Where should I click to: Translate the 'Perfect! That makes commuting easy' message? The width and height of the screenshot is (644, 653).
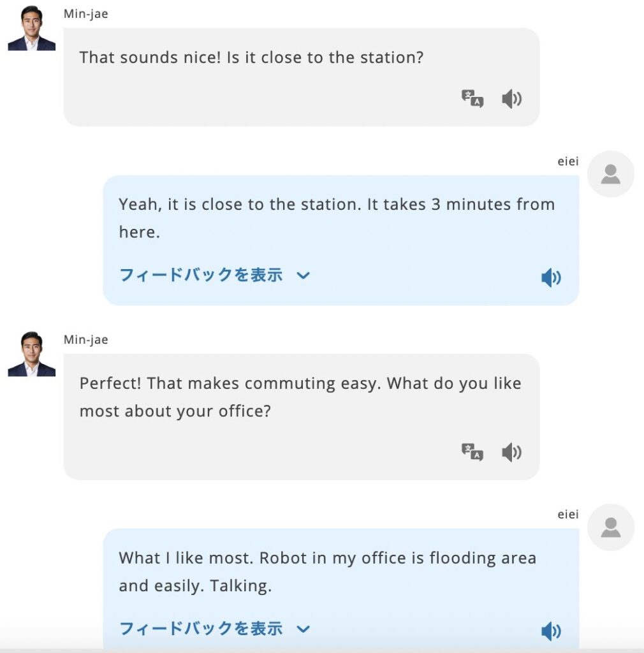coord(472,452)
